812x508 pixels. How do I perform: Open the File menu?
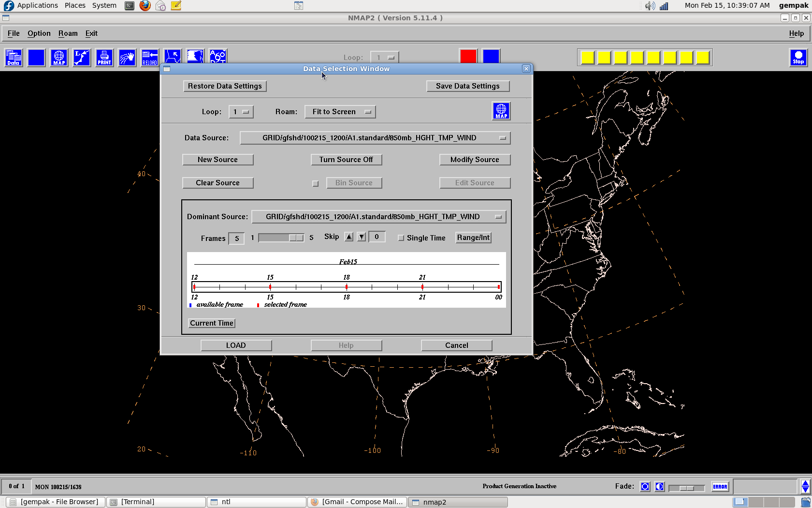pos(14,33)
